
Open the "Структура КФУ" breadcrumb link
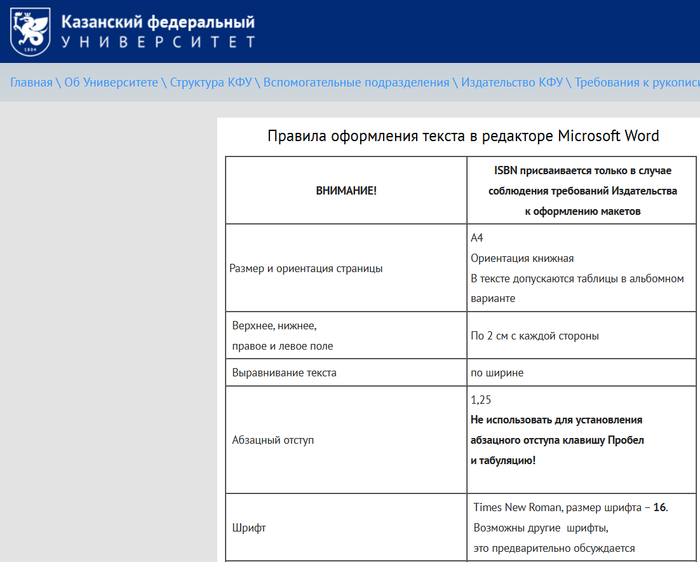[x=210, y=82]
